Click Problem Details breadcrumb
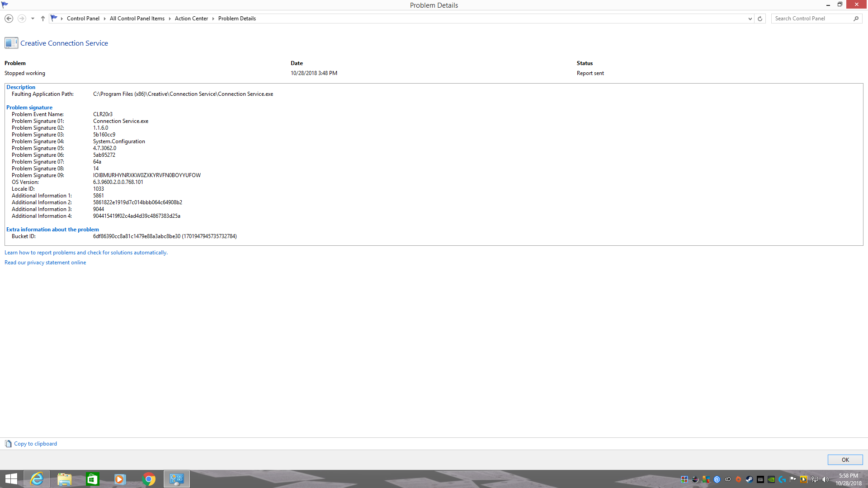 (x=237, y=19)
